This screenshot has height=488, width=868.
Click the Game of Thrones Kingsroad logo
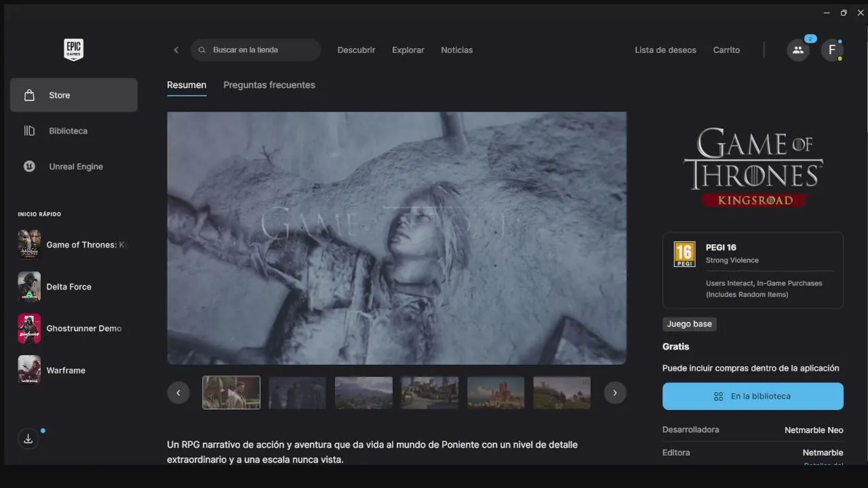753,167
